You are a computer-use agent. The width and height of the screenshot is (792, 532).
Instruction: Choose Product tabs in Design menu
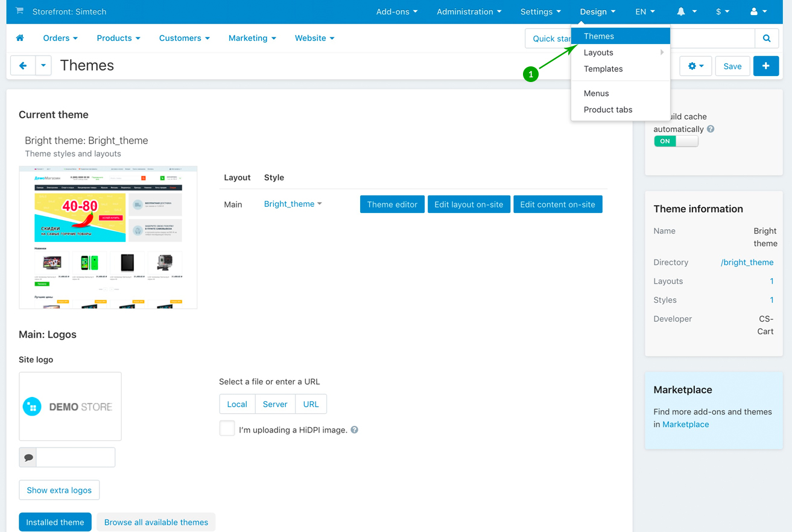(607, 110)
